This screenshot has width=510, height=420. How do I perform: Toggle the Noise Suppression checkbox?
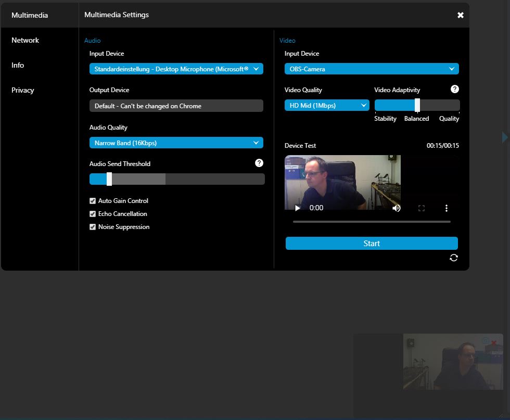tap(93, 227)
